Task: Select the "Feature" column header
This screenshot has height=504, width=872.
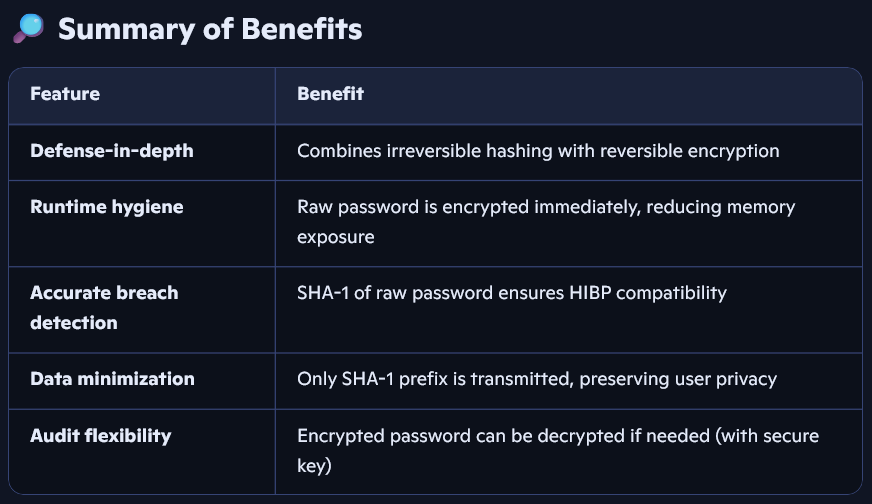Action: click(65, 94)
